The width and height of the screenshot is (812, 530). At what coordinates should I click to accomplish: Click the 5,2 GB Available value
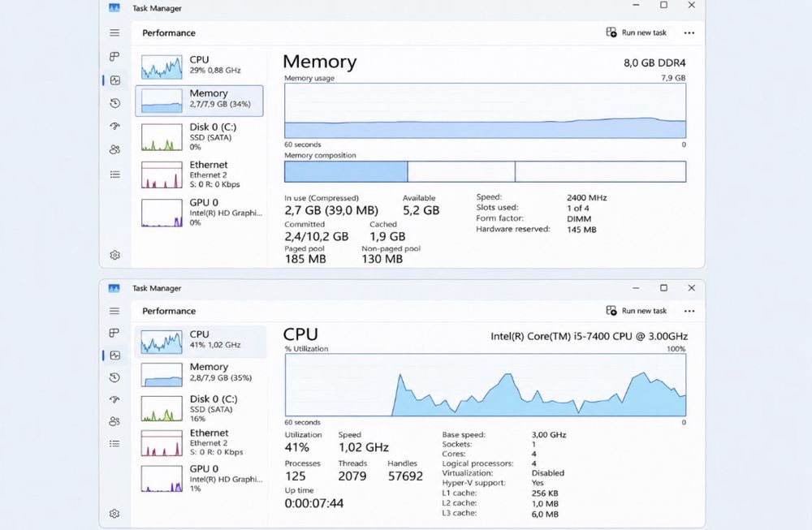pos(421,210)
